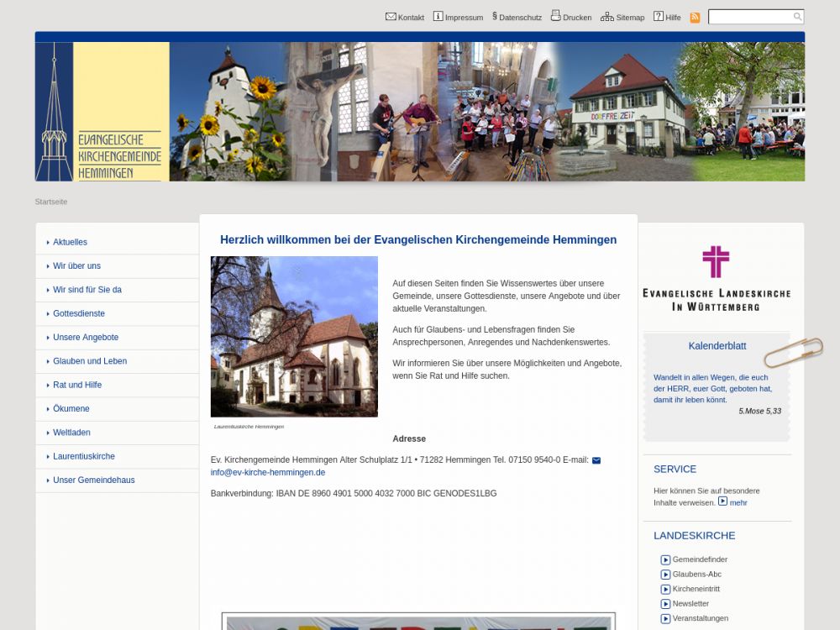Click inside the search text field
The width and height of the screenshot is (840, 630).
[x=749, y=17]
